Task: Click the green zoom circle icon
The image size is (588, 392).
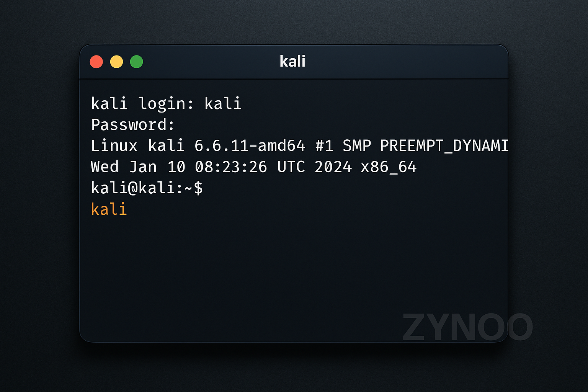Action: tap(137, 61)
